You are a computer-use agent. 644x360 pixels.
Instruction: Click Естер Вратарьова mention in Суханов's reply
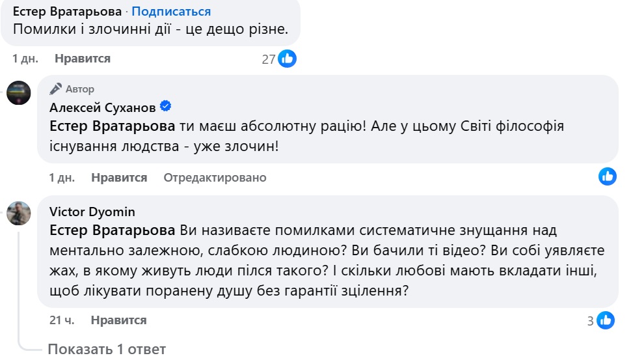pyautogui.click(x=113, y=126)
